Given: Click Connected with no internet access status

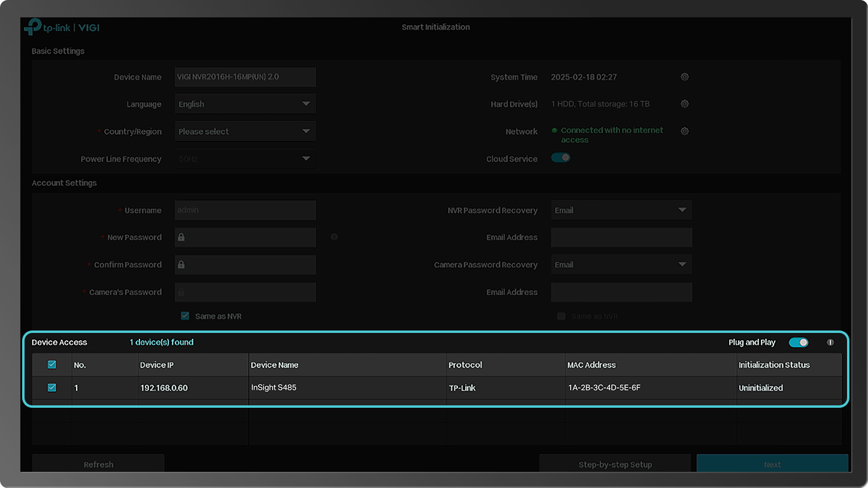Looking at the screenshot, I should (612, 135).
